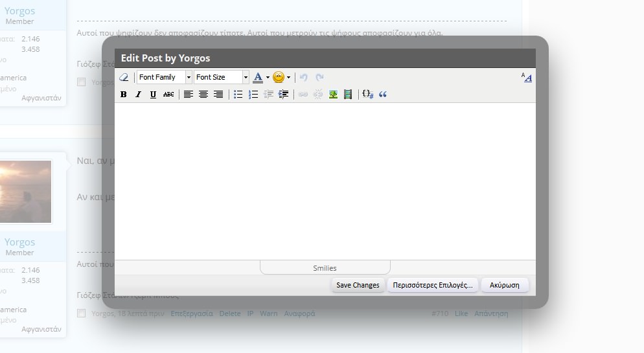Insert a quote block
This screenshot has height=353, width=644.
383,95
